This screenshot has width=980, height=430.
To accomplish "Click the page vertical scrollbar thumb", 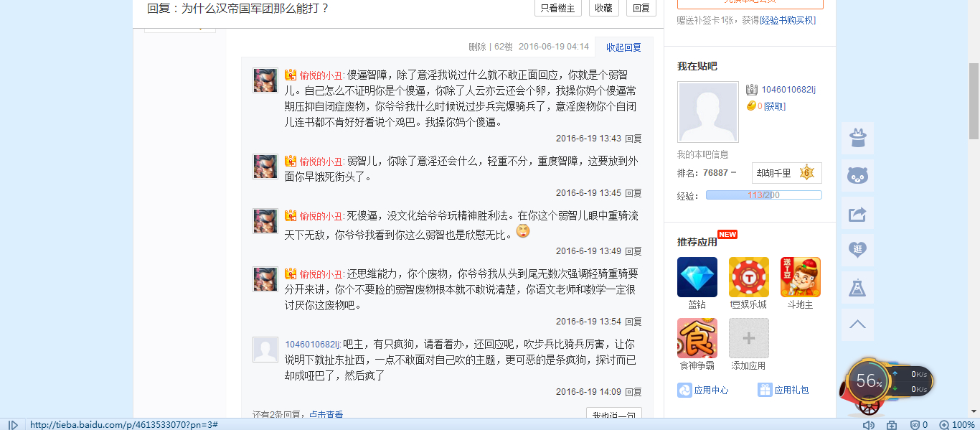I will click(x=974, y=101).
